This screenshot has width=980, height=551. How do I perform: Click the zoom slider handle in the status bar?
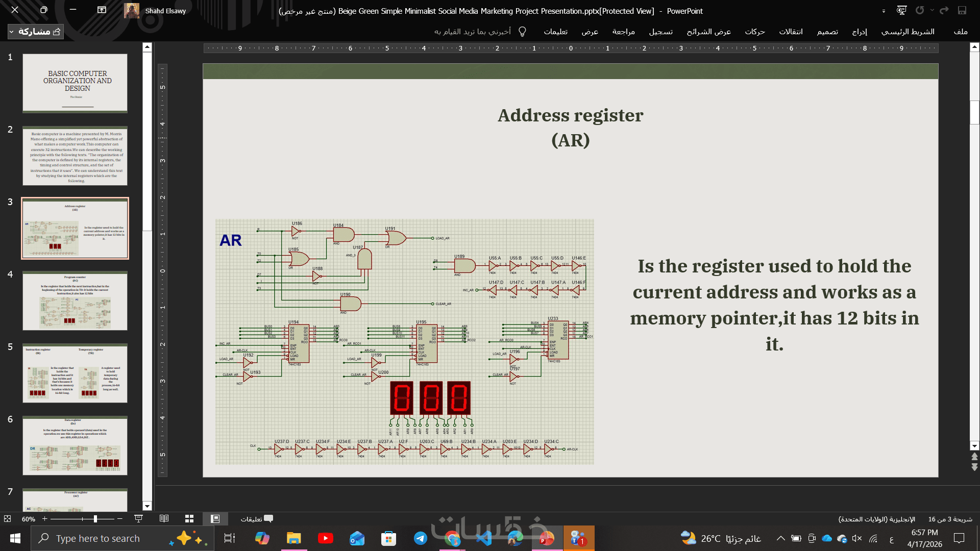tap(95, 519)
